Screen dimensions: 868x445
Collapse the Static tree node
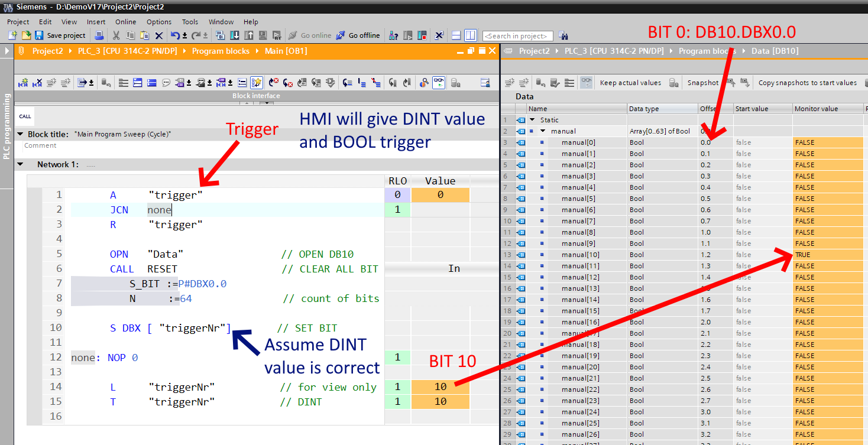click(532, 120)
